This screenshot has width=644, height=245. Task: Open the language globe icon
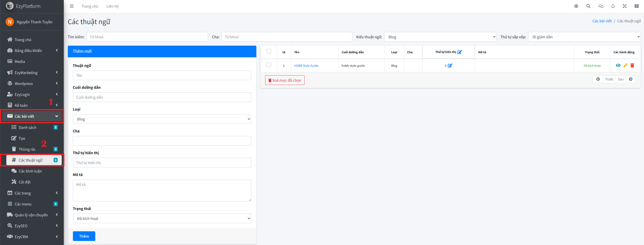576,6
